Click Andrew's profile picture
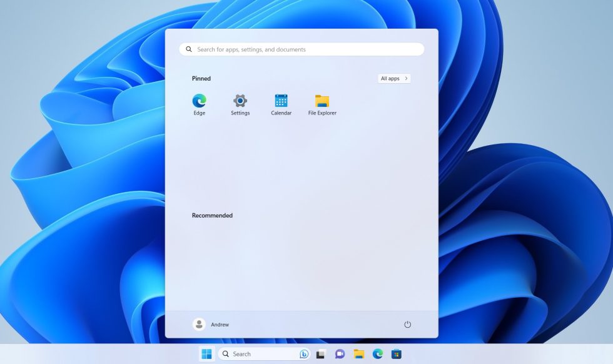This screenshot has height=364, width=613. tap(199, 324)
